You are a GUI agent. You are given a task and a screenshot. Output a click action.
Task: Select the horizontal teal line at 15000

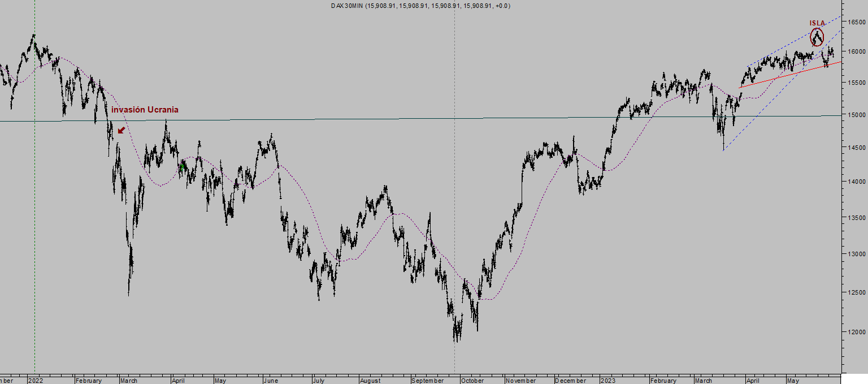pyautogui.click(x=420, y=119)
